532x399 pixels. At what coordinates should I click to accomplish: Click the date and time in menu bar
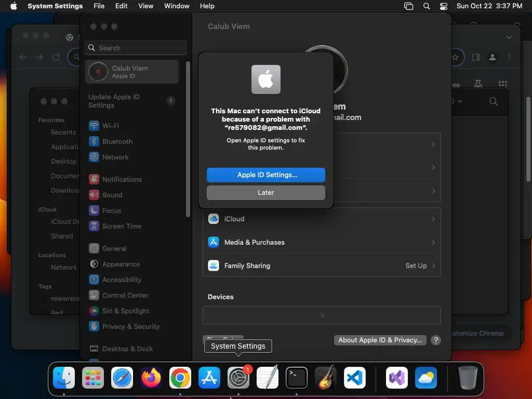(489, 6)
